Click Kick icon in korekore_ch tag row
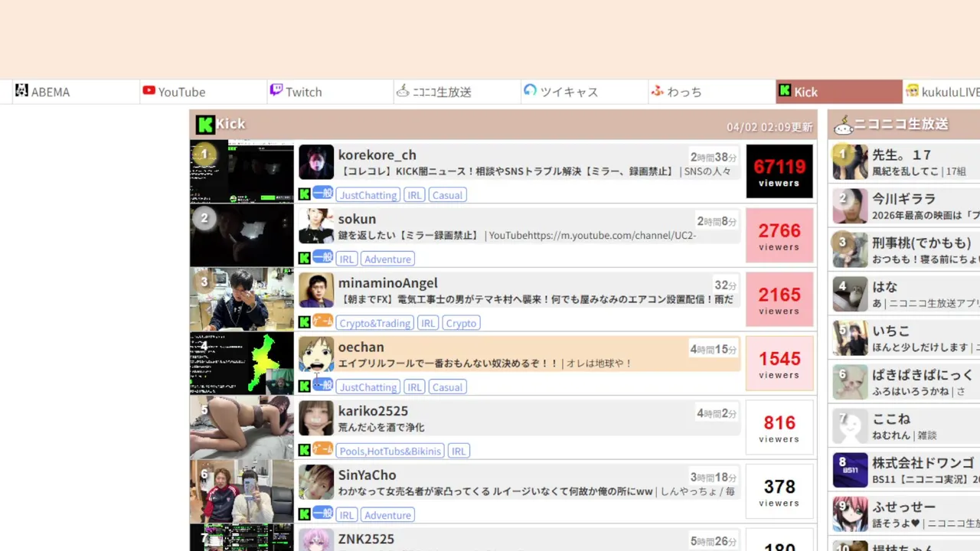 [305, 194]
